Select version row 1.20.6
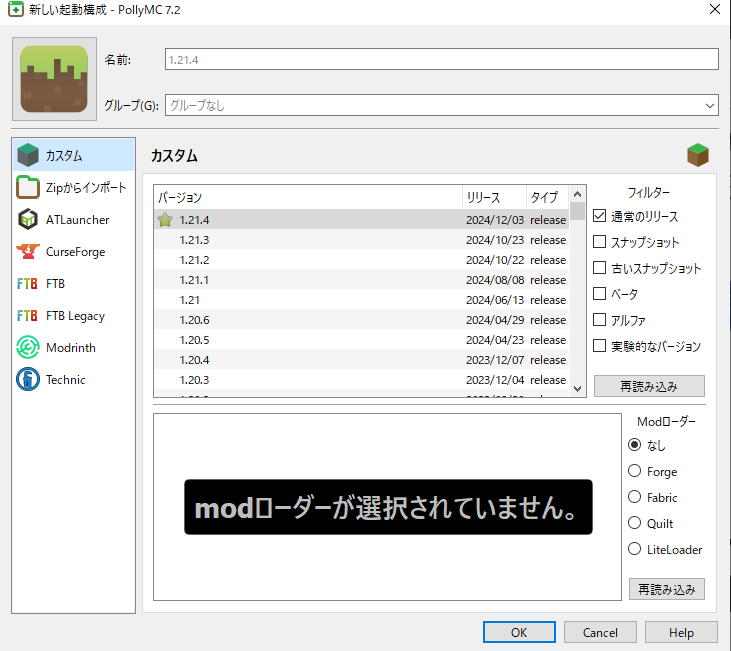This screenshot has width=731, height=651. 361,320
